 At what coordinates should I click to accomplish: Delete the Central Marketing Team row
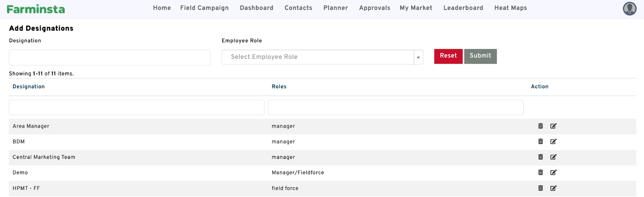(x=541, y=157)
